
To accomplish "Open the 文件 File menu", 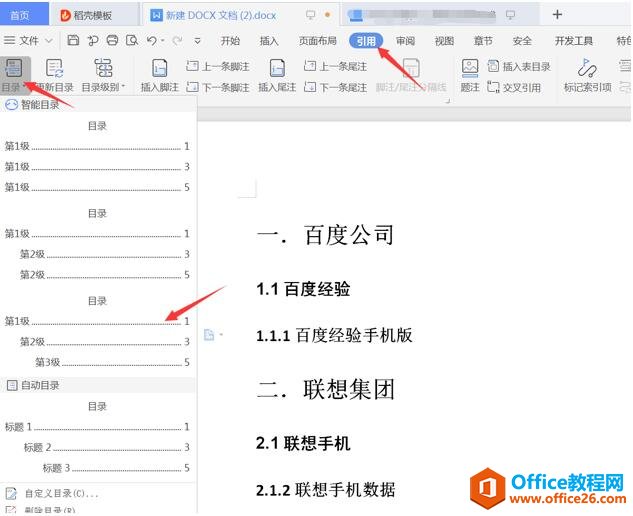I will [22, 40].
